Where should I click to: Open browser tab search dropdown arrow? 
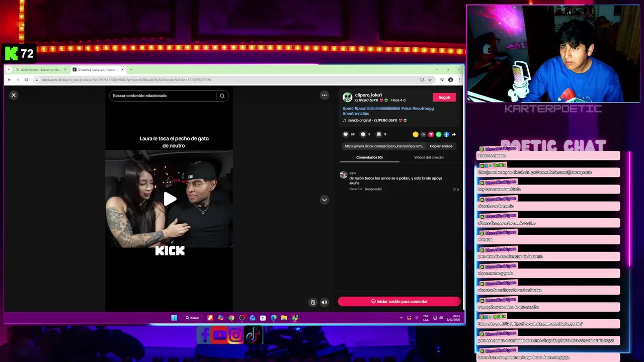pyautogui.click(x=9, y=69)
